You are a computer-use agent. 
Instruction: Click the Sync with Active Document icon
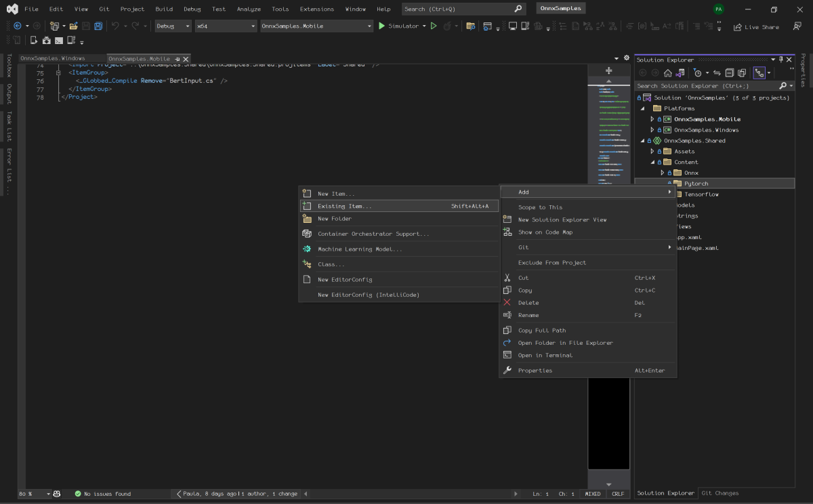point(717,72)
